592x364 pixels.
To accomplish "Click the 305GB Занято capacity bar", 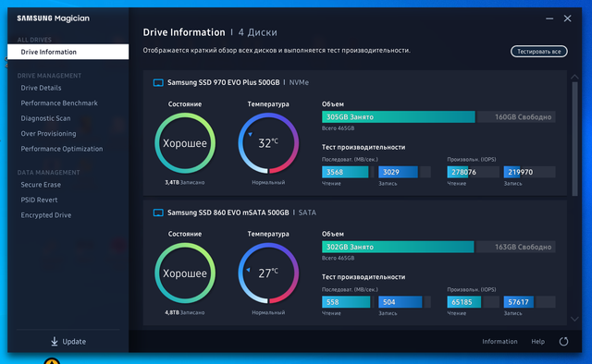I will coord(399,117).
